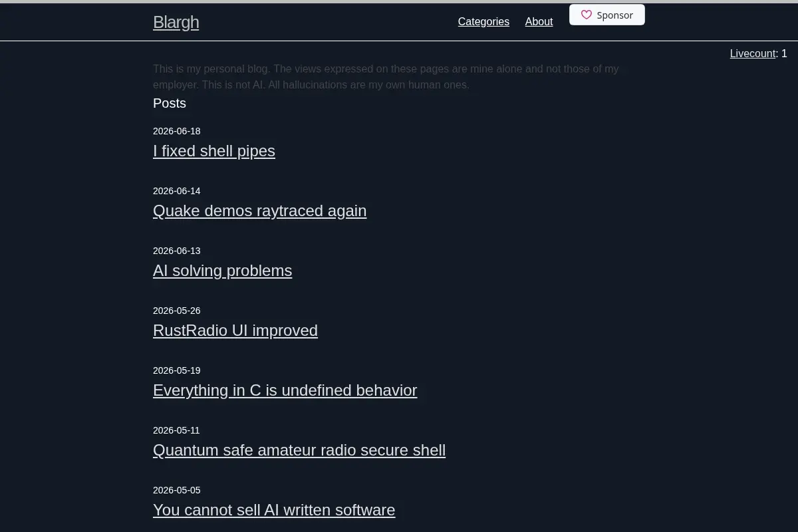Image resolution: width=798 pixels, height=532 pixels.
Task: Click the 2026-05-26 post date
Action: click(x=176, y=311)
